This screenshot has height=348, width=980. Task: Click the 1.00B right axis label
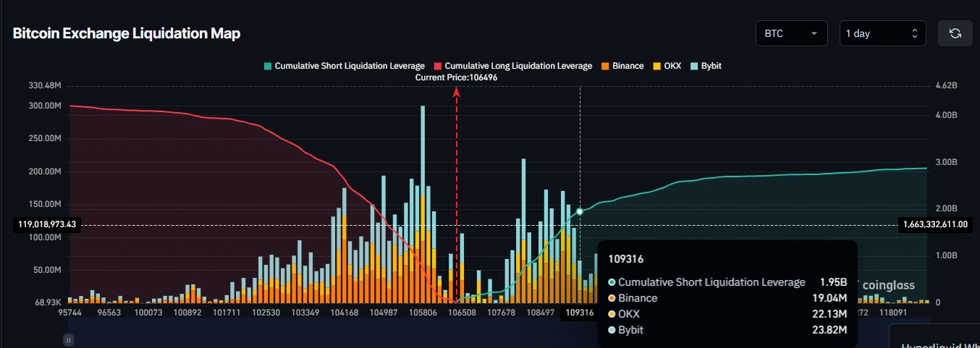coord(946,255)
